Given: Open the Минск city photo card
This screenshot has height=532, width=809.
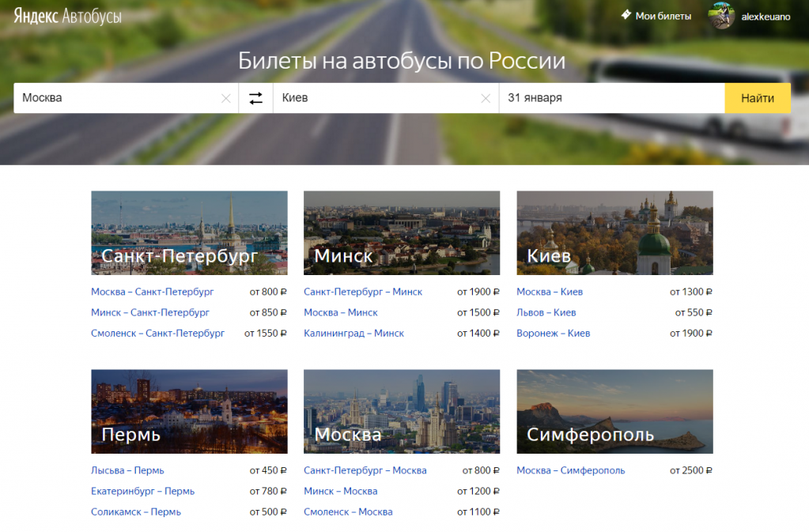Looking at the screenshot, I should point(401,232).
